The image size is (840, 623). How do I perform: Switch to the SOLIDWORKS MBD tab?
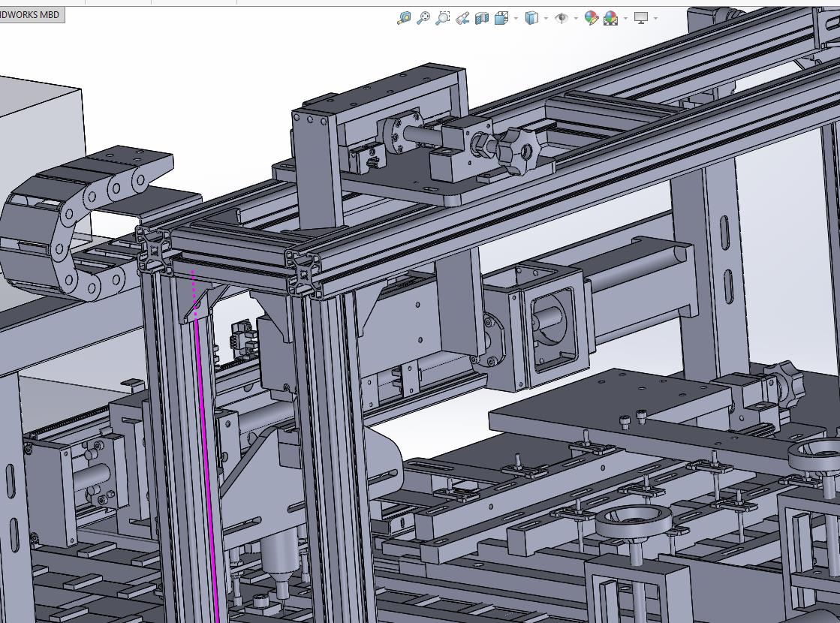pos(31,14)
